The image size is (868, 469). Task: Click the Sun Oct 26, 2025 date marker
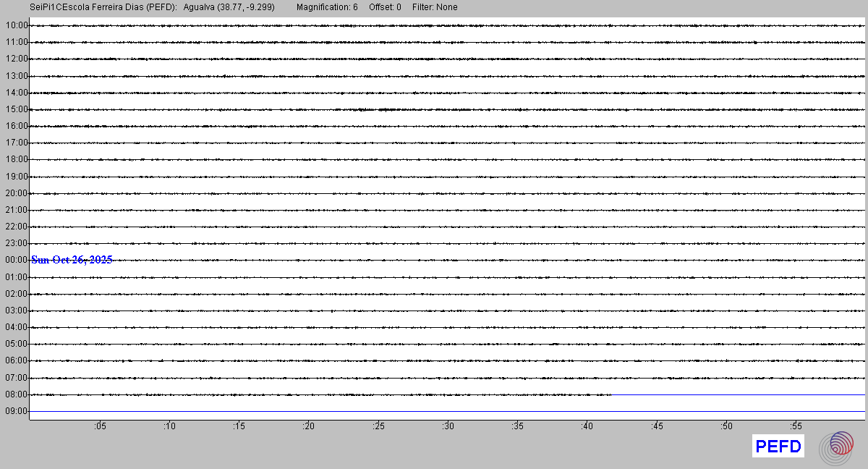tap(72, 260)
